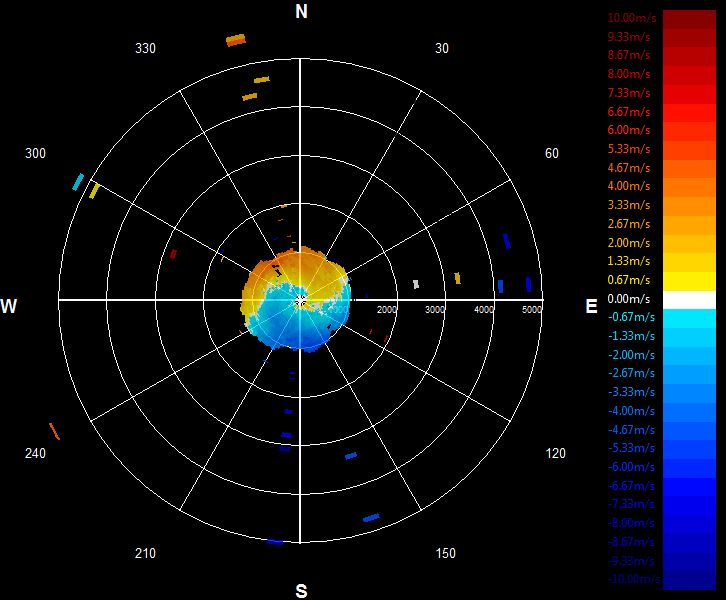The image size is (726, 600).
Task: Click the -1.33m/s legend label
Action: pos(631,336)
